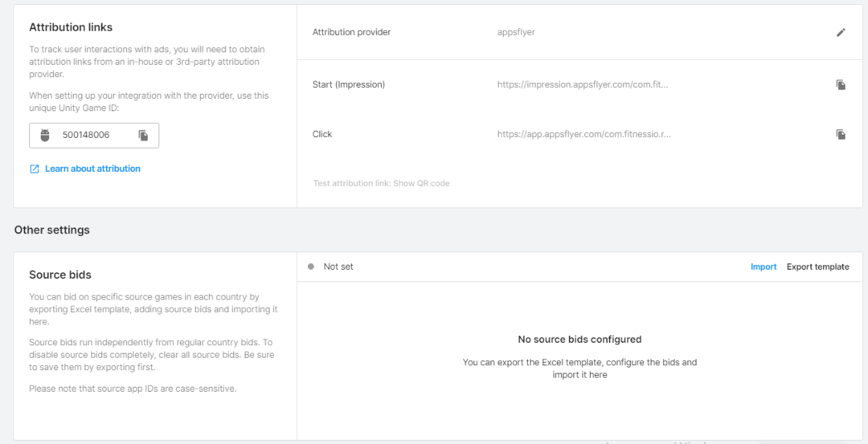This screenshot has height=444, width=868.
Task: Select the app.appsflyer.com click URL text
Action: [583, 134]
